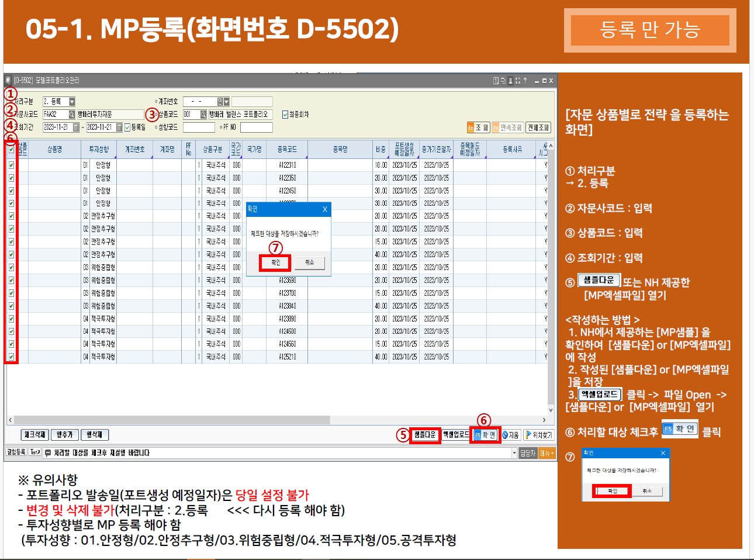Image resolution: width=754 pixels, height=560 pixels.
Task: Uncheck the row with stock code A122310
Action: click(x=11, y=165)
